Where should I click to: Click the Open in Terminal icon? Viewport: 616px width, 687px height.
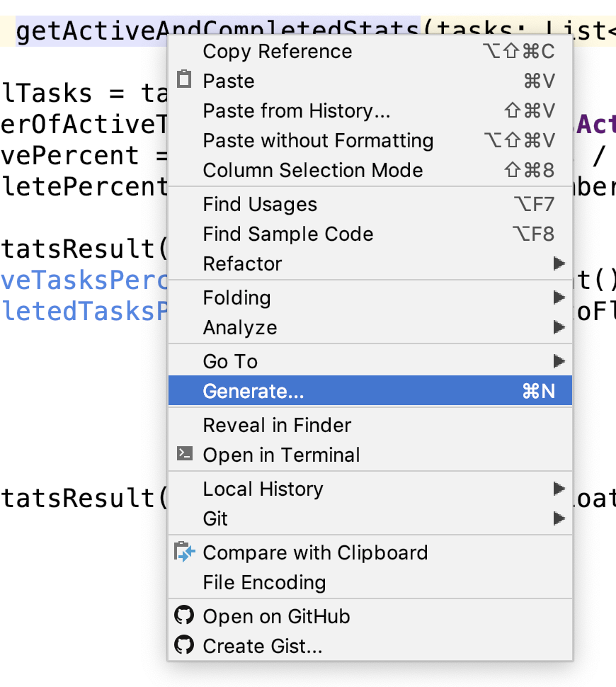point(184,454)
